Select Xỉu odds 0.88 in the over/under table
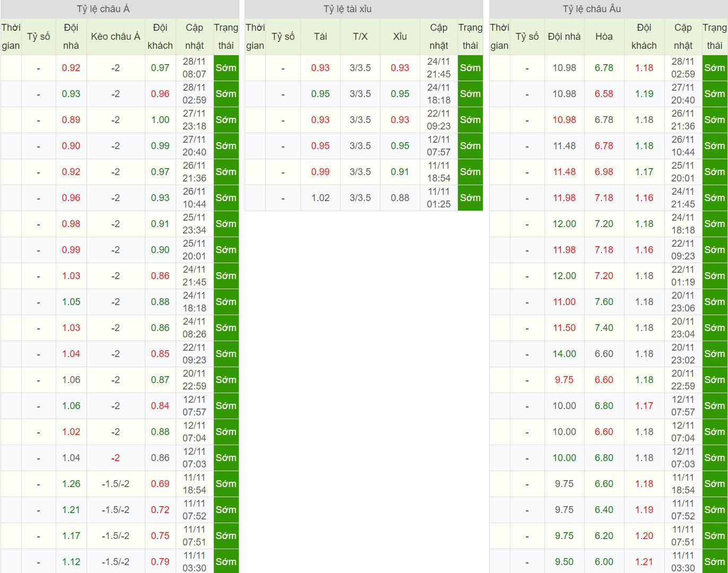Screen dimensions: 728x573 point(400,198)
